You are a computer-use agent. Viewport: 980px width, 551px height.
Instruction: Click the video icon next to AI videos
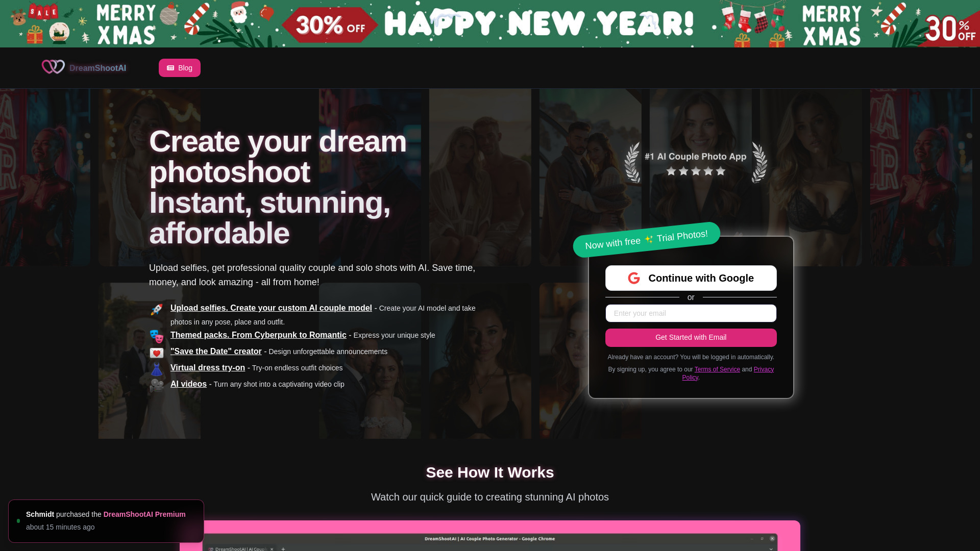click(x=156, y=384)
